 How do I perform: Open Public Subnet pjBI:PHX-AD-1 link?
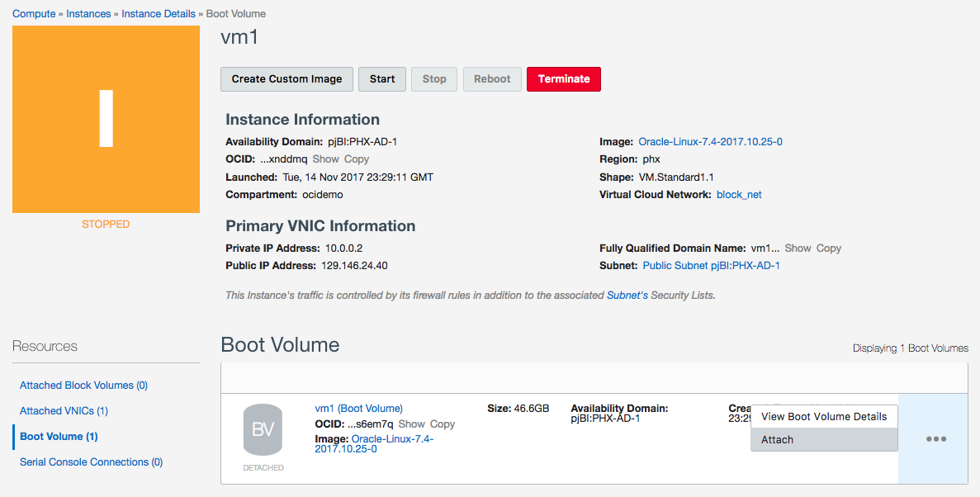[x=711, y=266]
